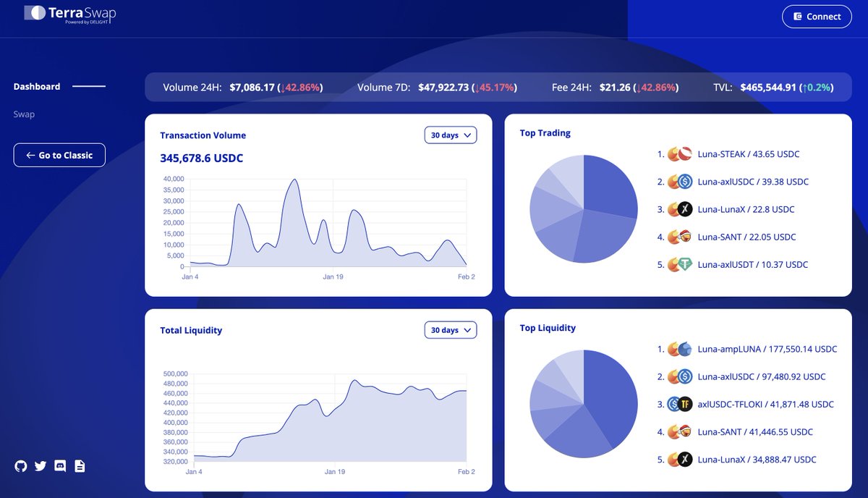The height and width of the screenshot is (498, 868).
Task: Click the axlUSDC-TFLOKI token pair icon
Action: click(680, 404)
